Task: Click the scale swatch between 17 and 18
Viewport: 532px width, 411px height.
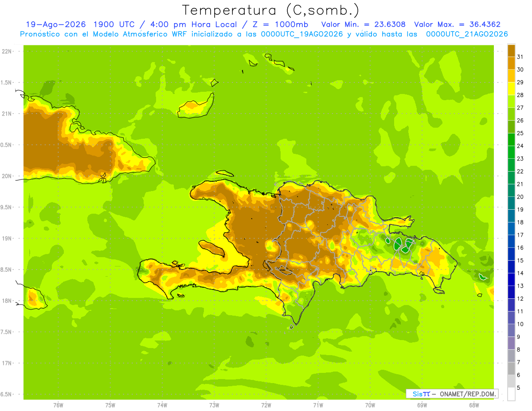Action: (x=511, y=228)
